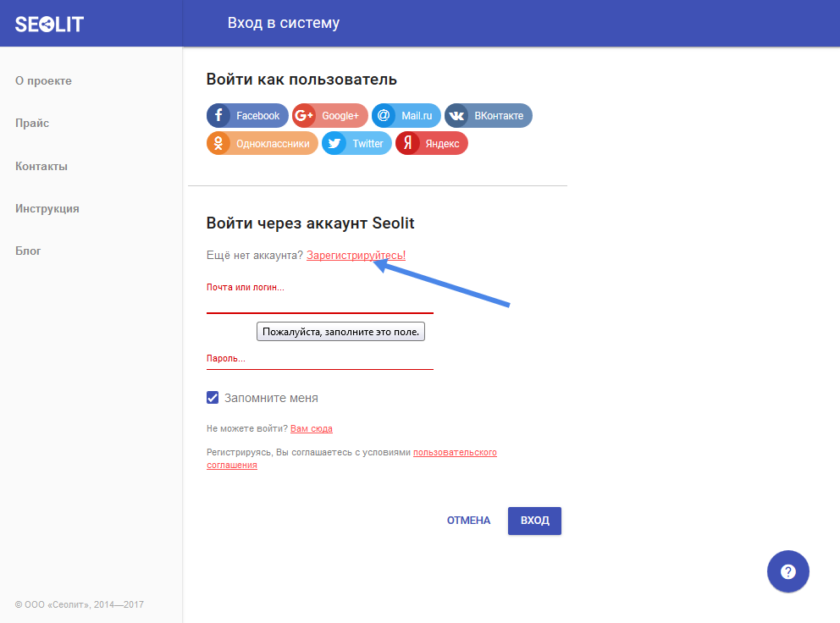
Task: Uncheck the Запомните меня checkbox
Action: pyautogui.click(x=213, y=398)
